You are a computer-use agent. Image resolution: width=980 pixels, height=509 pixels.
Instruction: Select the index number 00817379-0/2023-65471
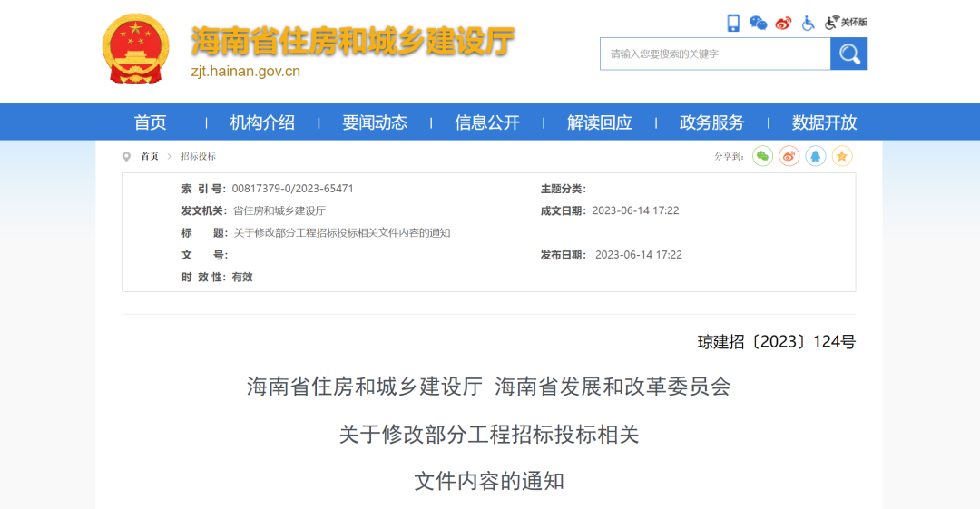tap(292, 188)
